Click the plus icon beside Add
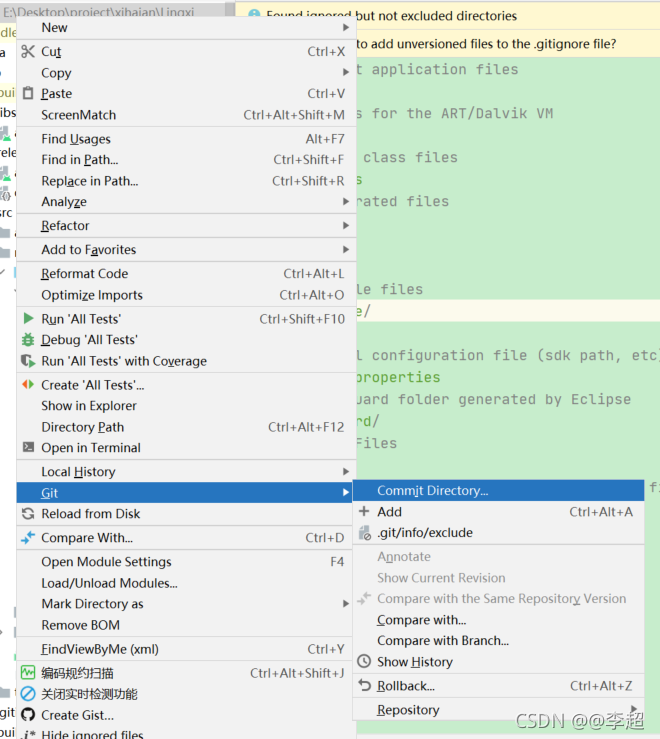Screen dimensions: 660x739 point(364,511)
